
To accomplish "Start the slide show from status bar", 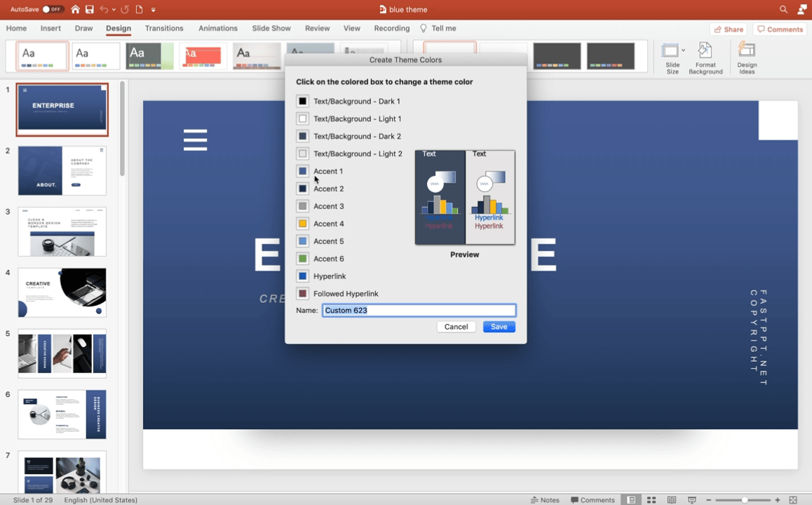I will pyautogui.click(x=693, y=500).
